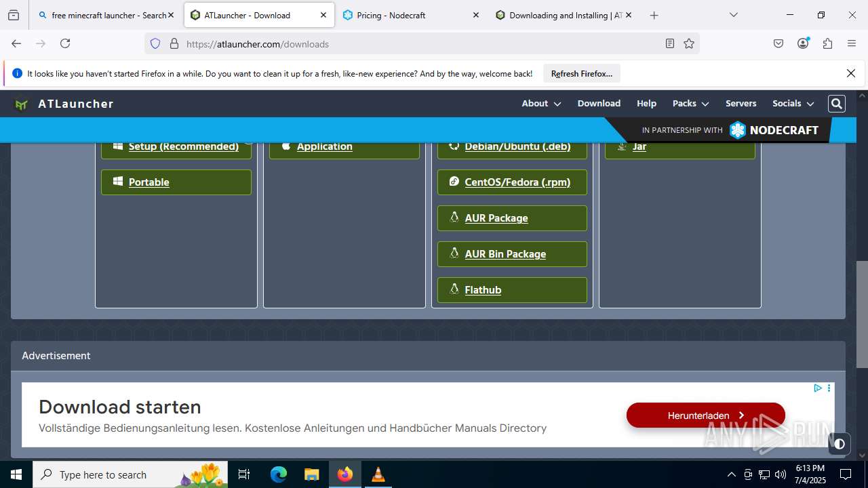Open the site search magnifier icon
Image resolution: width=868 pixels, height=488 pixels.
[x=837, y=104]
